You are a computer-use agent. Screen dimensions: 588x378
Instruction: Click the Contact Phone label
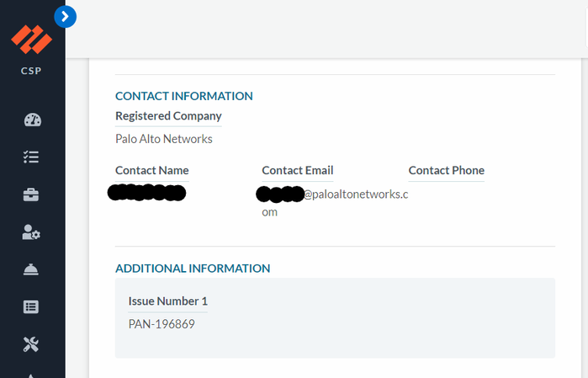pyautogui.click(x=446, y=171)
